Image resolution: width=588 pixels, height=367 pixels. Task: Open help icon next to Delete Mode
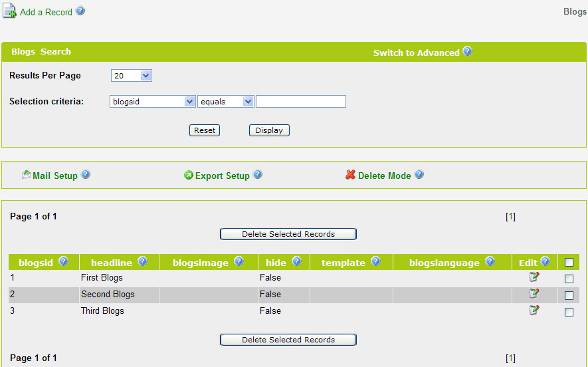pos(419,175)
